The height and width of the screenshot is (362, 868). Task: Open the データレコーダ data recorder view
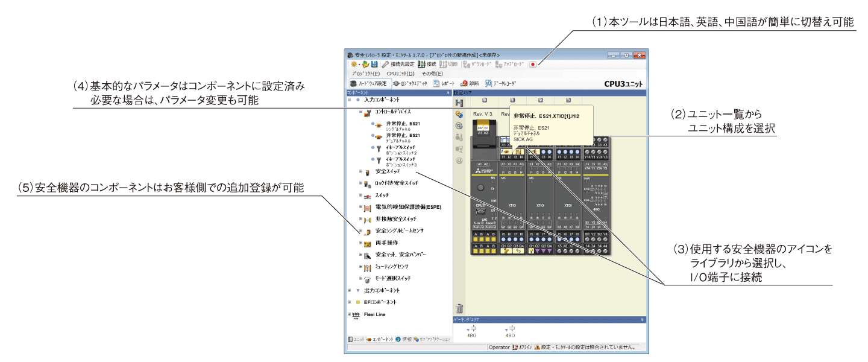point(500,83)
